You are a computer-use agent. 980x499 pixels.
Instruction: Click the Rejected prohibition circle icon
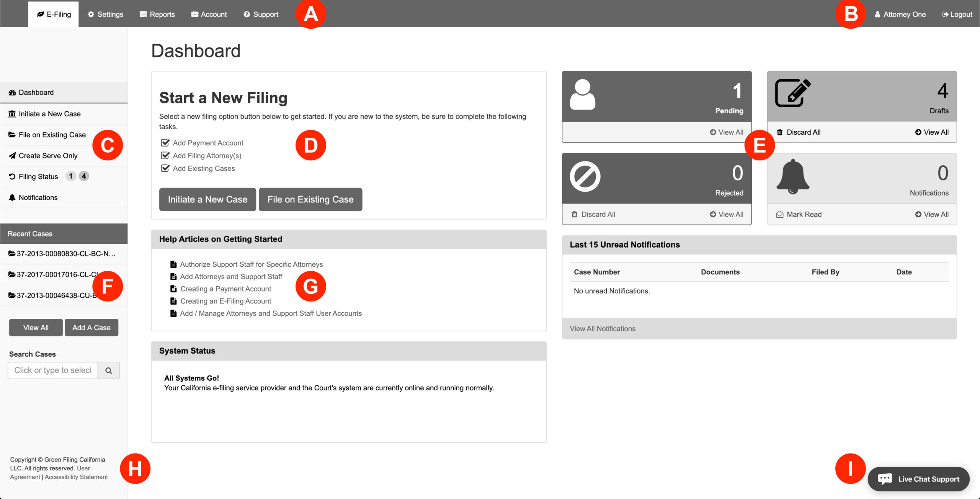tap(585, 176)
